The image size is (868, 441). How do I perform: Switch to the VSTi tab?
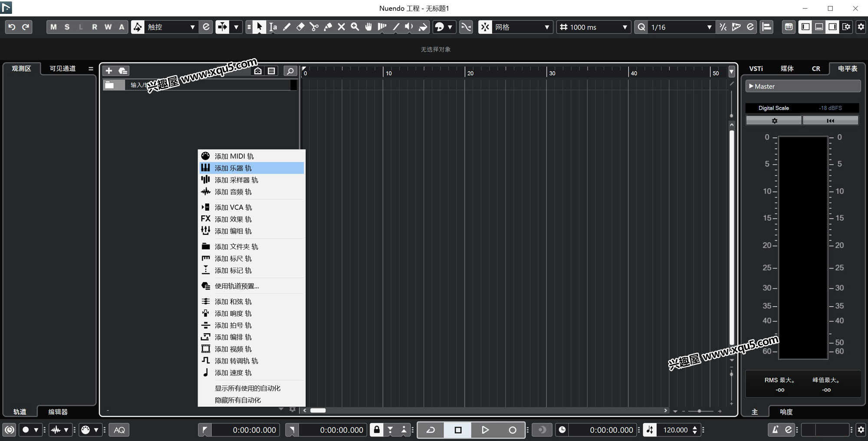click(756, 68)
